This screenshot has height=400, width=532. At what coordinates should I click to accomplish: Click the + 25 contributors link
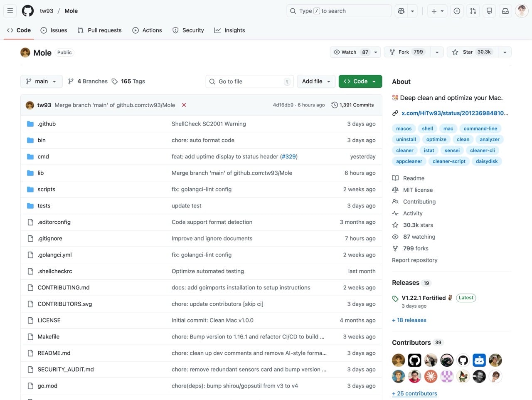pos(414,393)
